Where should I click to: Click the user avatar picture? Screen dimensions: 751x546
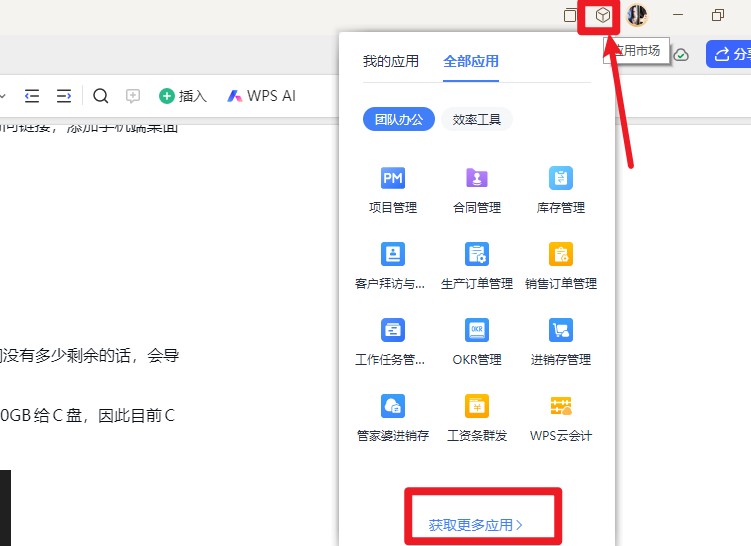point(637,15)
